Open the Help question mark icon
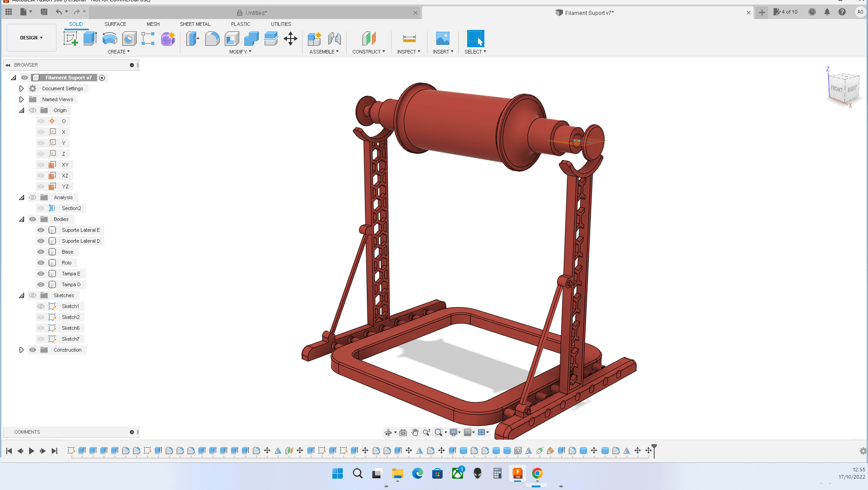The height and width of the screenshot is (490, 868). 842,12
